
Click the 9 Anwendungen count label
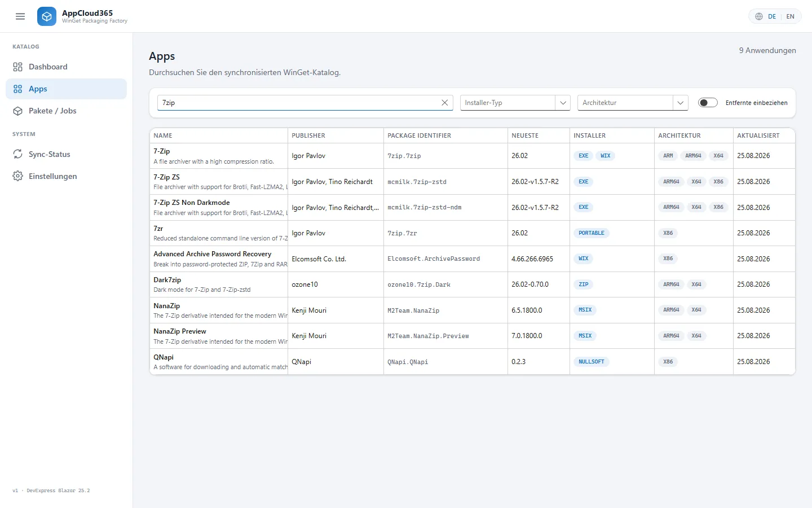click(767, 50)
